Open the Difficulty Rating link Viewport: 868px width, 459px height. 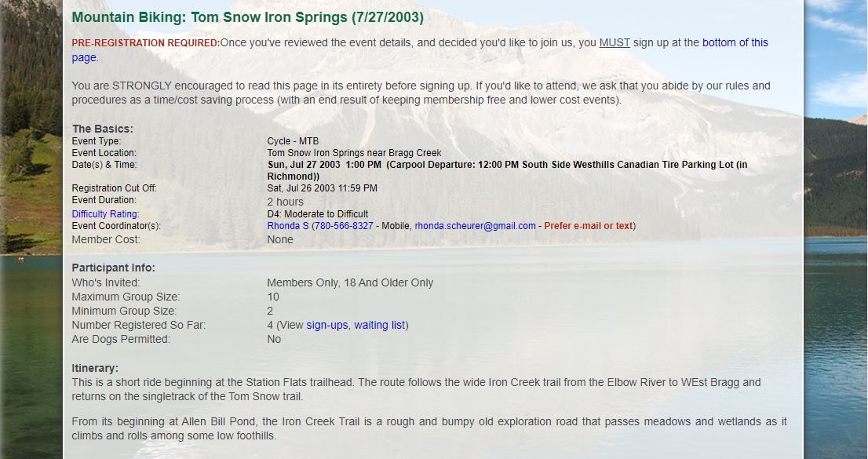tap(105, 214)
